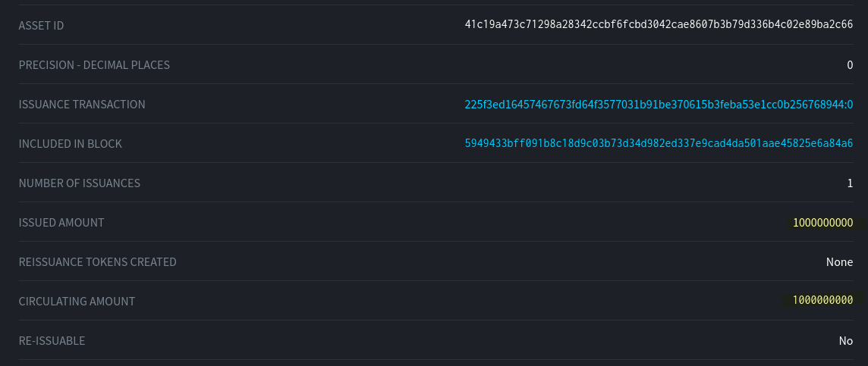The image size is (868, 366).
Task: Click the REISSUANCE TOKENS CREATED label
Action: point(97,262)
